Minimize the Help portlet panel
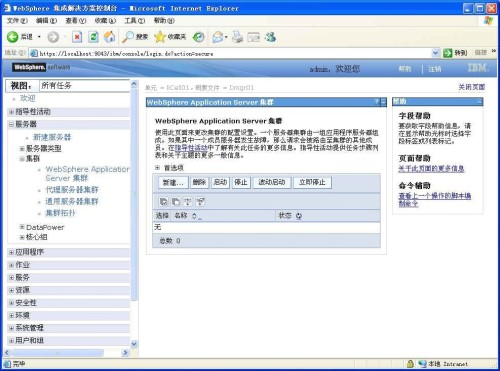The height and width of the screenshot is (371, 500). (479, 102)
